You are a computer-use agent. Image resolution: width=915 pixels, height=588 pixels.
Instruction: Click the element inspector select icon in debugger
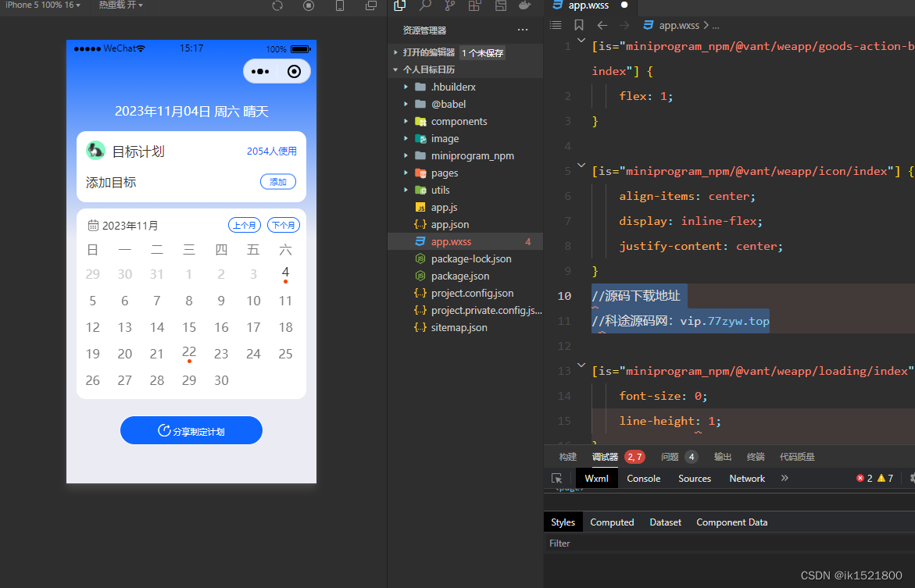pos(556,479)
